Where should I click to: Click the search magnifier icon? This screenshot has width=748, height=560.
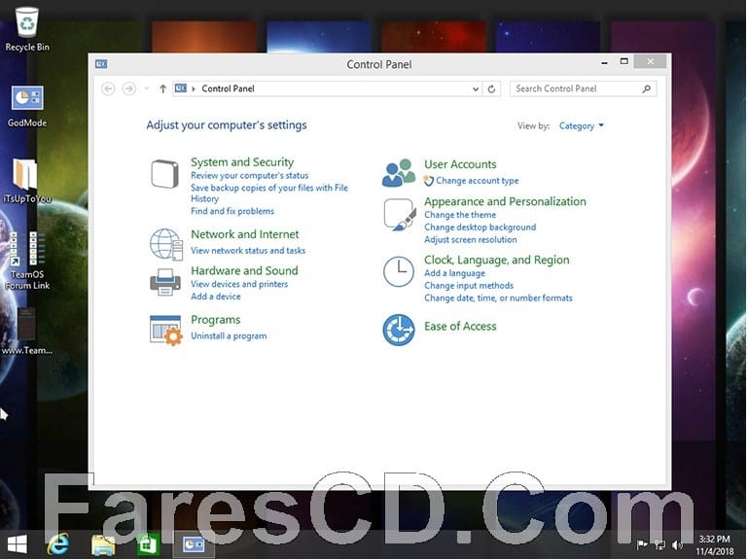pos(647,88)
